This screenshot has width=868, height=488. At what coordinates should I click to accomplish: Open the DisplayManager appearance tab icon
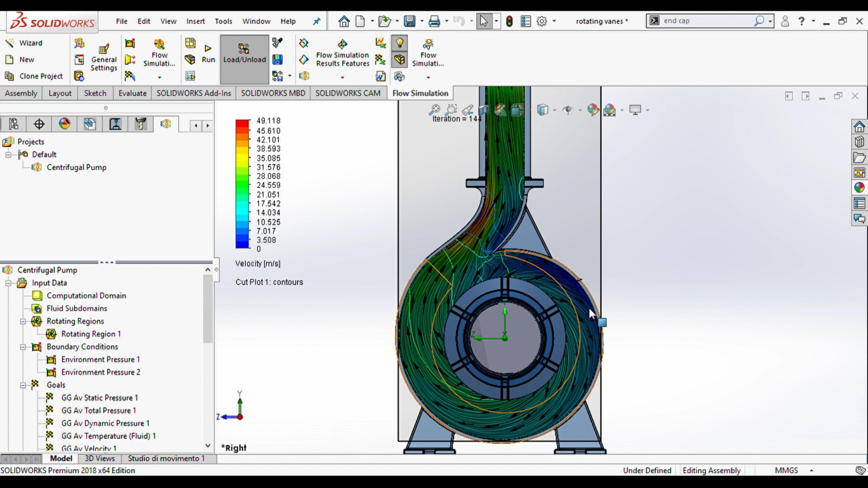64,124
